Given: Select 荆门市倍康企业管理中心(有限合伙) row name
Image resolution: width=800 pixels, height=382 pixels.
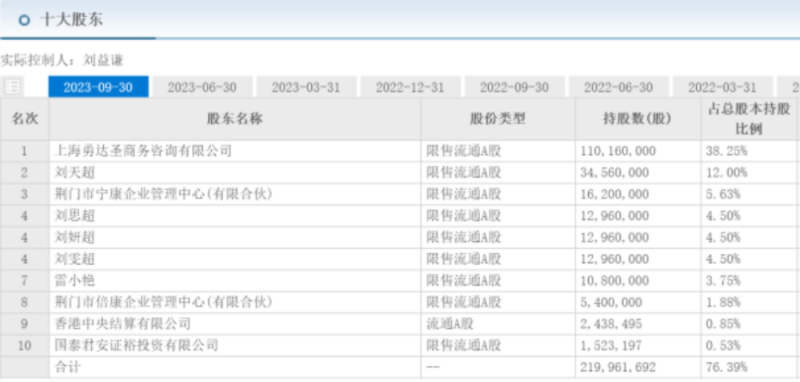Looking at the screenshot, I should [164, 302].
